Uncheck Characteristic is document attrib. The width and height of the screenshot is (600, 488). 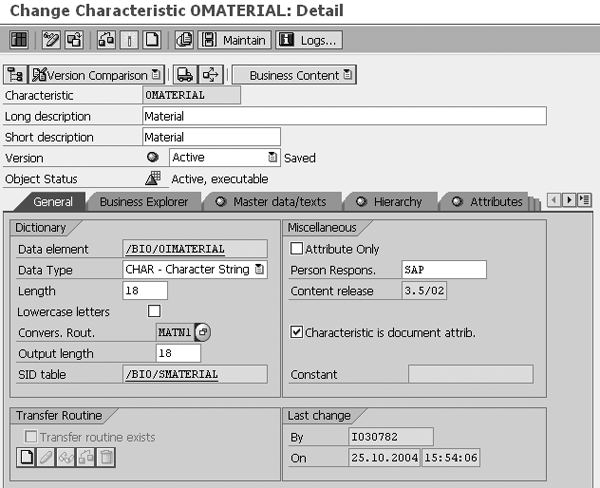[x=297, y=332]
